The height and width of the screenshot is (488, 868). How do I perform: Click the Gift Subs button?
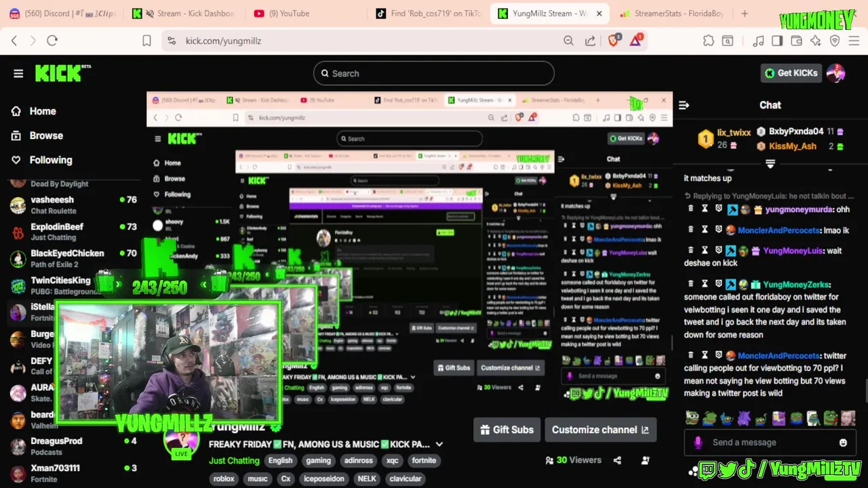(x=507, y=430)
